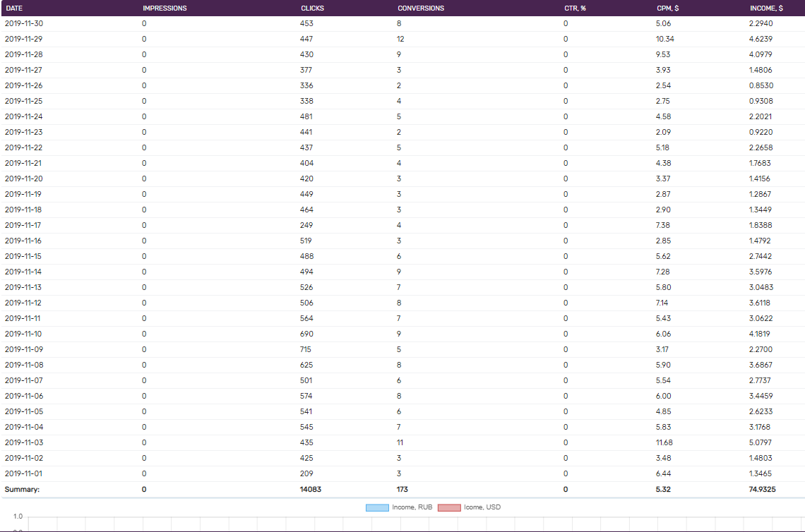Click the DATE column header
805x532 pixels.
click(14, 8)
